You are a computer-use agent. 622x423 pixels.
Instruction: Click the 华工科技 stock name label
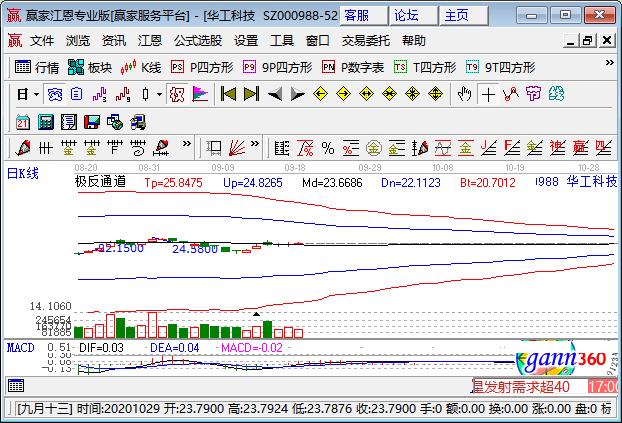coord(591,182)
